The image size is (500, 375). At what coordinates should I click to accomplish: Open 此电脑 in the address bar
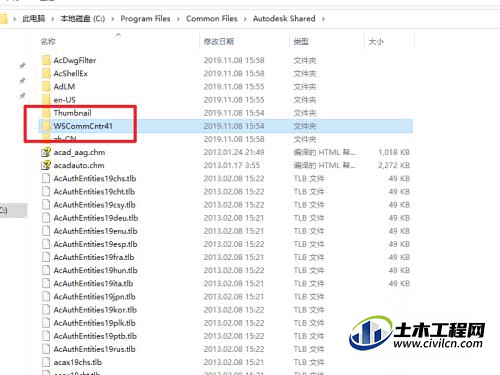[34, 19]
